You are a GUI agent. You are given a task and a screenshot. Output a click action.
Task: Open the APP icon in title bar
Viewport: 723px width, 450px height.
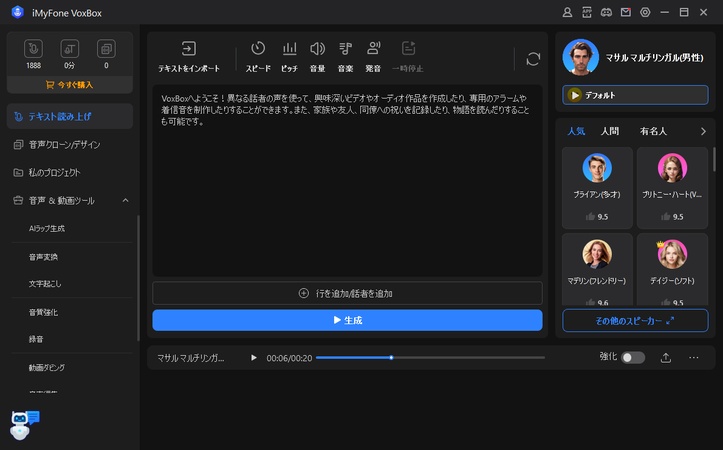[x=587, y=12]
